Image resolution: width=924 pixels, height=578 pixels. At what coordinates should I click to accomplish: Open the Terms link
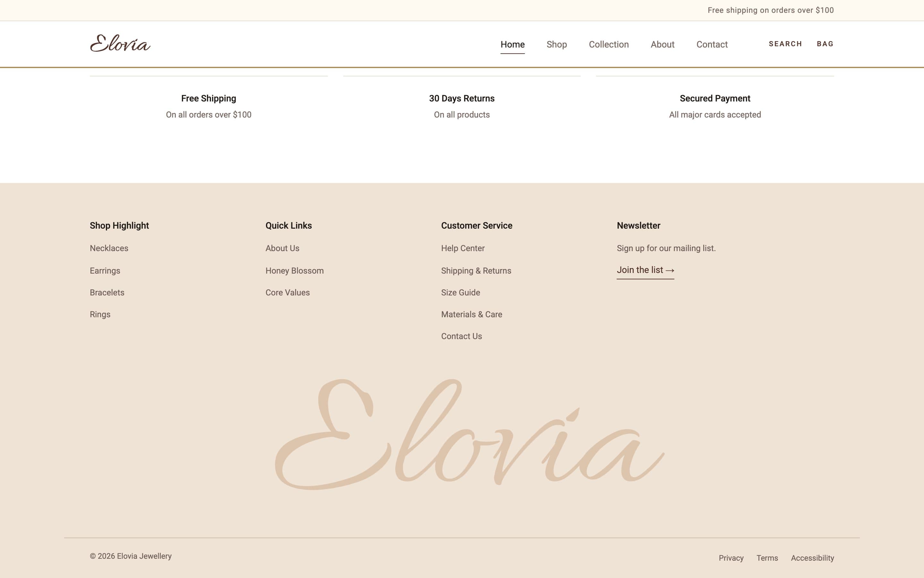pos(767,558)
